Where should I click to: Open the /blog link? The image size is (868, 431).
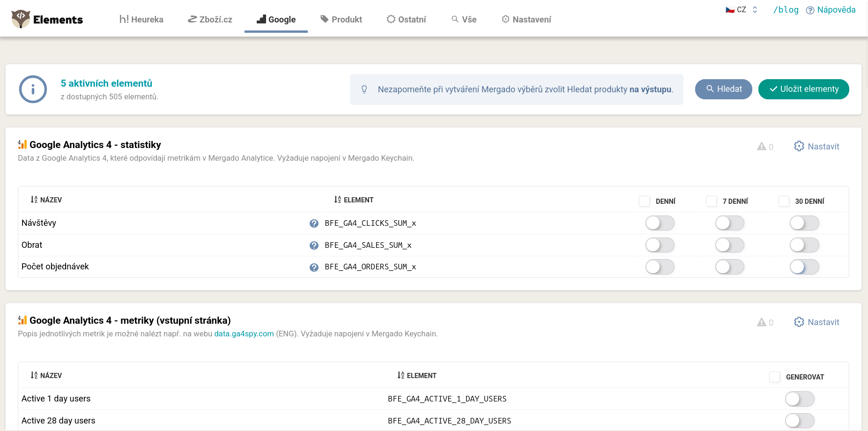[786, 9]
